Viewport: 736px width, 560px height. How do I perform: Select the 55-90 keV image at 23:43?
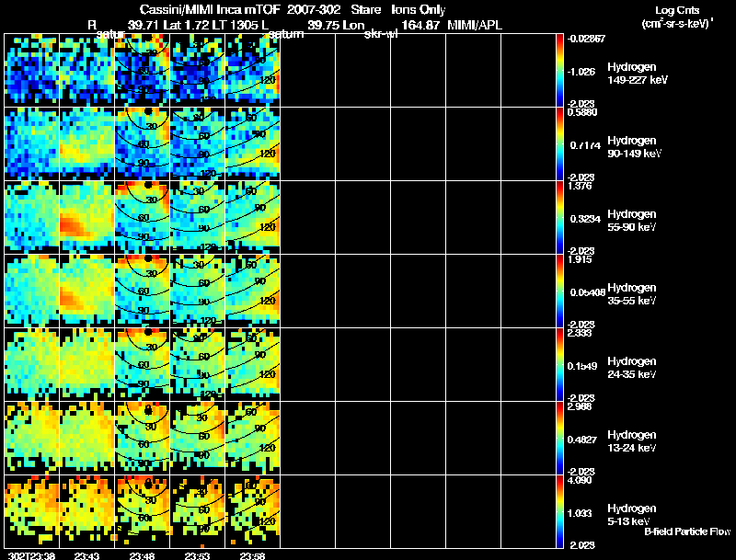pyautogui.click(x=86, y=218)
